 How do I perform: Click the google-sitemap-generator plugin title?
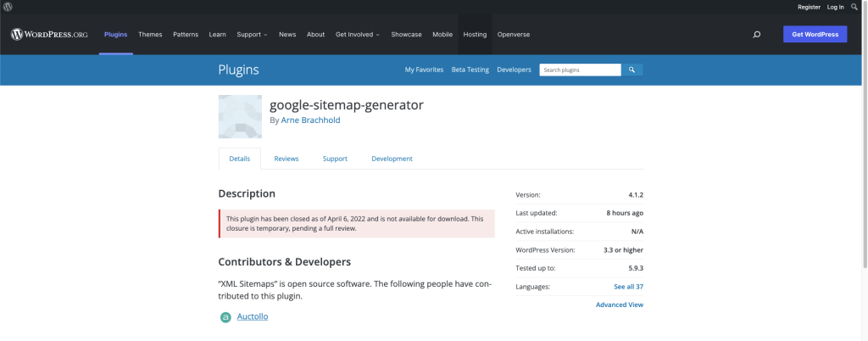347,104
